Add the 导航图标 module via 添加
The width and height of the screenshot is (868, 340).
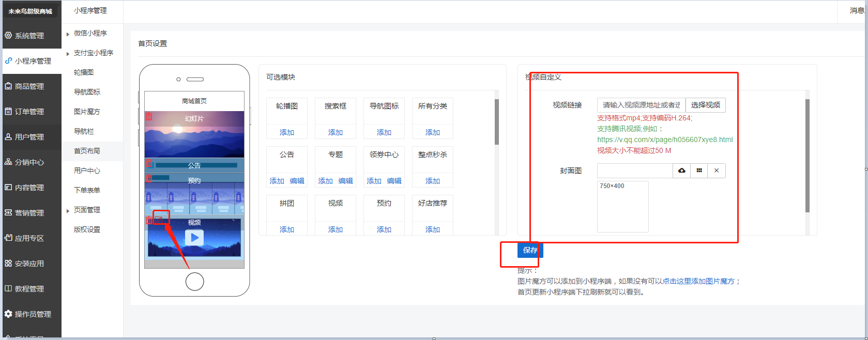point(384,132)
